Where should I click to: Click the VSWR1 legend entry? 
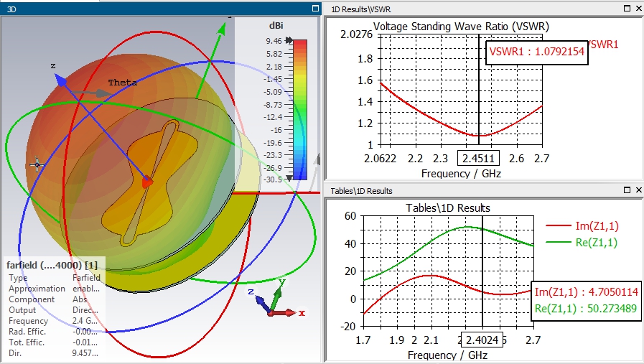pos(603,45)
